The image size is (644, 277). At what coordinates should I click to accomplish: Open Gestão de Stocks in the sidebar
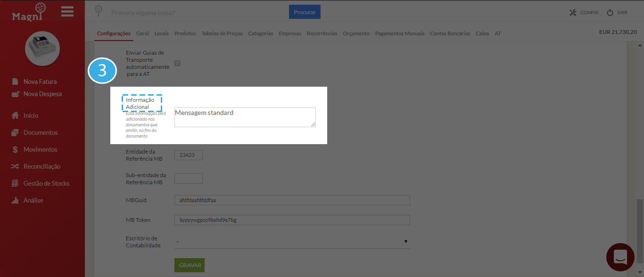pyautogui.click(x=46, y=183)
